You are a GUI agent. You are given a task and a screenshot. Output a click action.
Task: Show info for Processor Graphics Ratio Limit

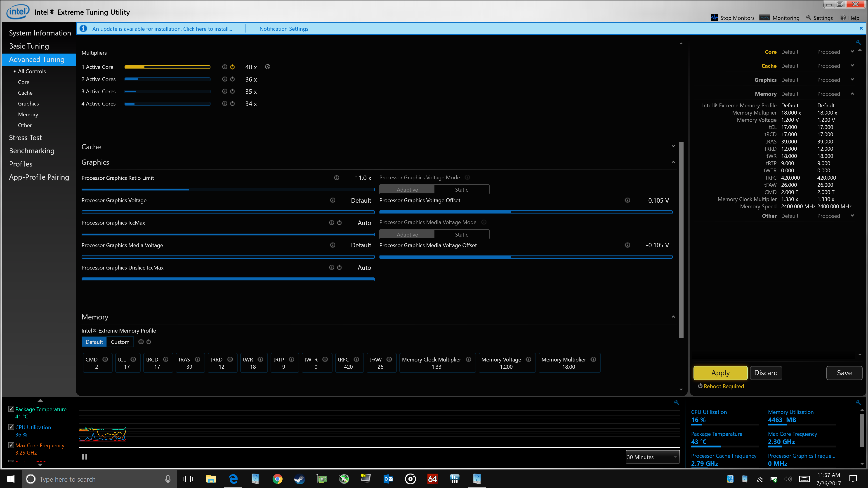pyautogui.click(x=337, y=178)
